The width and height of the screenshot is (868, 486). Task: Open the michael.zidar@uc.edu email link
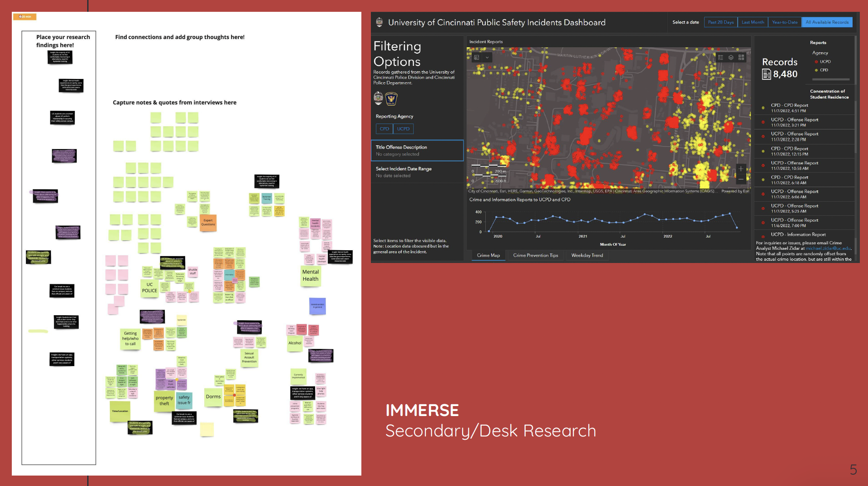pos(828,248)
